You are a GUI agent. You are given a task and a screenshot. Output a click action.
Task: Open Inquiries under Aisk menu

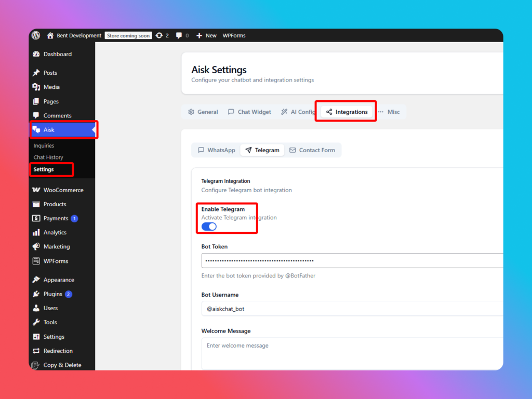pos(44,146)
